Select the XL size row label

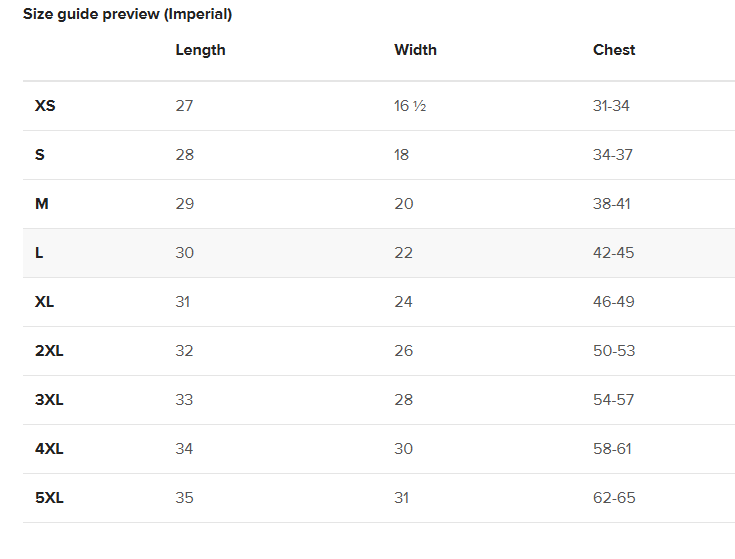pos(45,302)
